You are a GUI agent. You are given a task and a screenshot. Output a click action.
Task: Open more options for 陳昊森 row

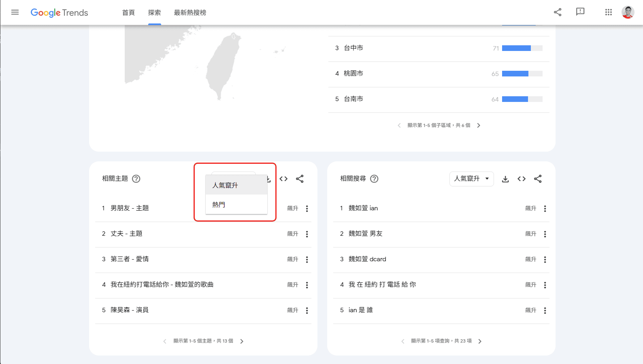coord(307,311)
